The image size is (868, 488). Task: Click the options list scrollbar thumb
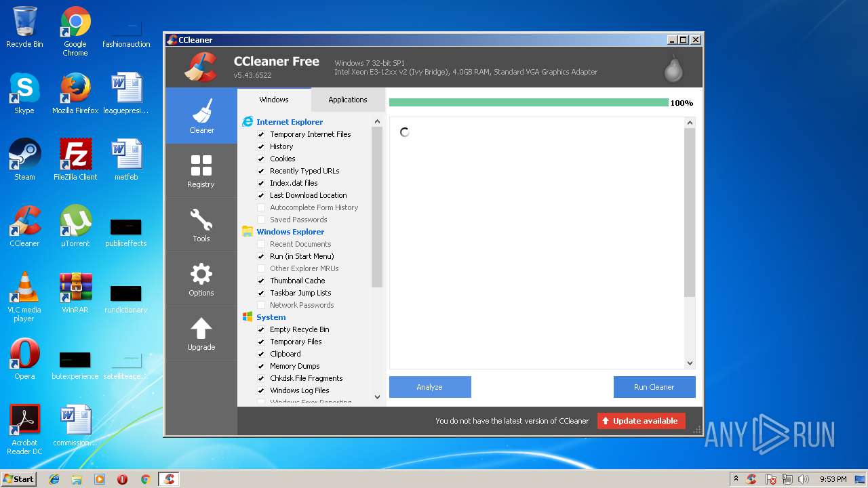point(377,207)
